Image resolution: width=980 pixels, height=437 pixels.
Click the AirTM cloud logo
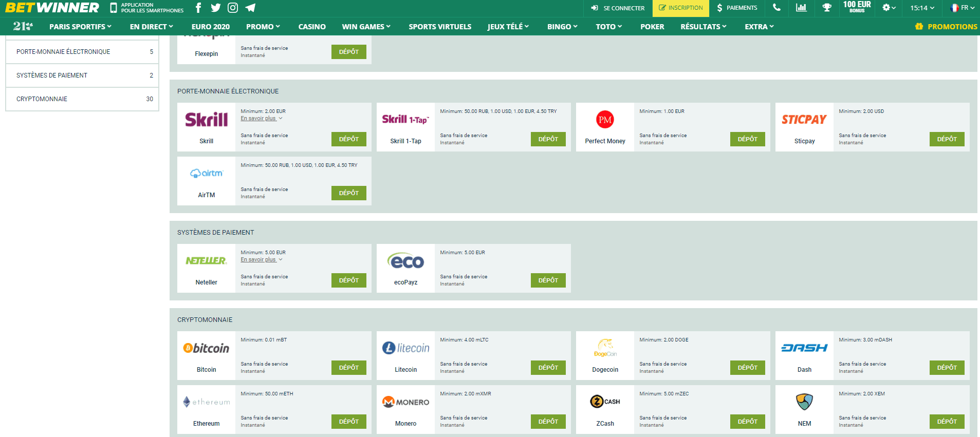coord(207,174)
